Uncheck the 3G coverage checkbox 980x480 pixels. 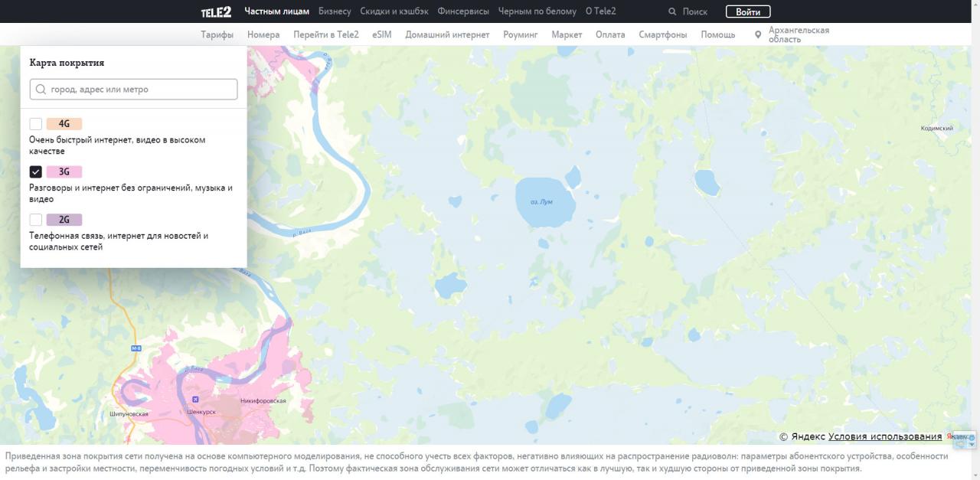click(x=36, y=171)
